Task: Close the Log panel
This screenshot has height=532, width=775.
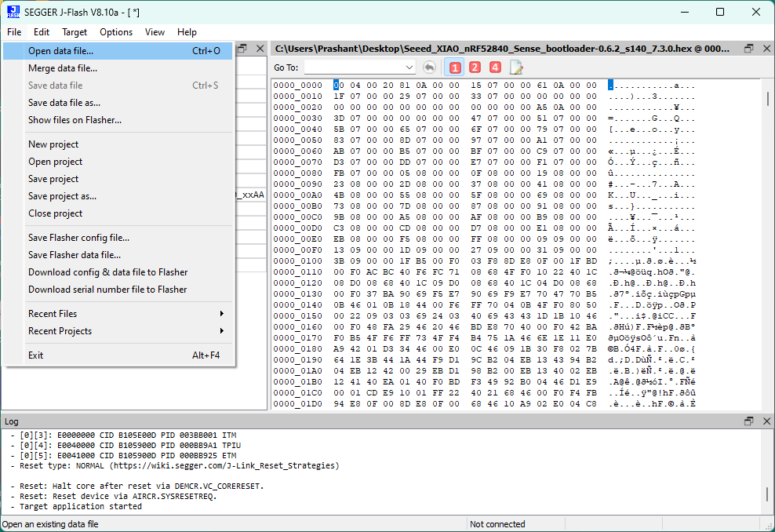Action: [766, 421]
